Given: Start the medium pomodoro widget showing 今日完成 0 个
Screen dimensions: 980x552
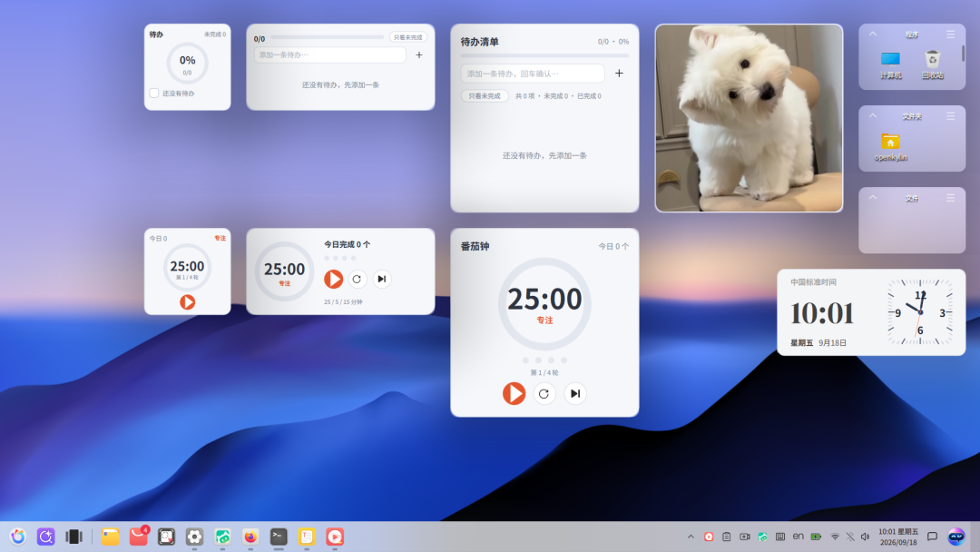Looking at the screenshot, I should 333,279.
